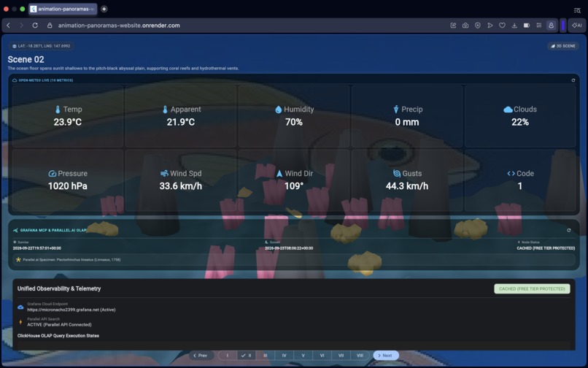588x368 pixels.
Task: Click the cloud icon beside Grafana Cloud Endpoint
Action: click(20, 307)
